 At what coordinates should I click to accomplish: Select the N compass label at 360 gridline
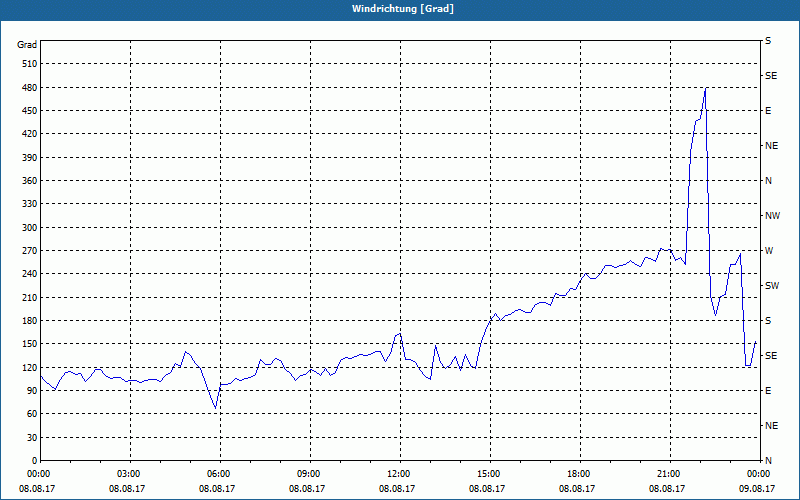768,181
